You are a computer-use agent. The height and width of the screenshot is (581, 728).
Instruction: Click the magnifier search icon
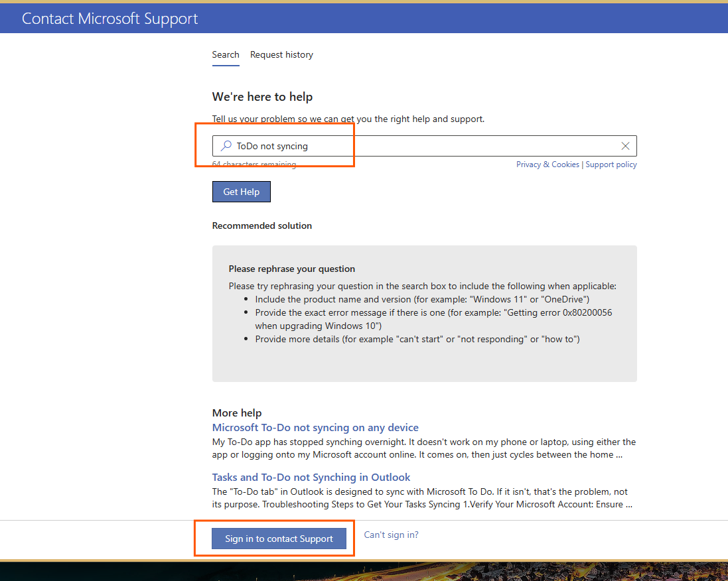pyautogui.click(x=226, y=146)
